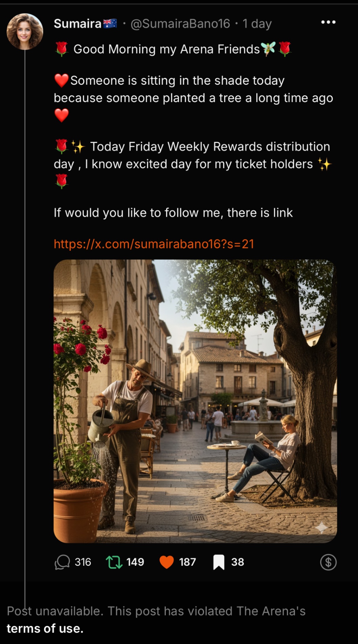
Task: Open Sumaira's profile avatar picture
Action: (x=25, y=32)
